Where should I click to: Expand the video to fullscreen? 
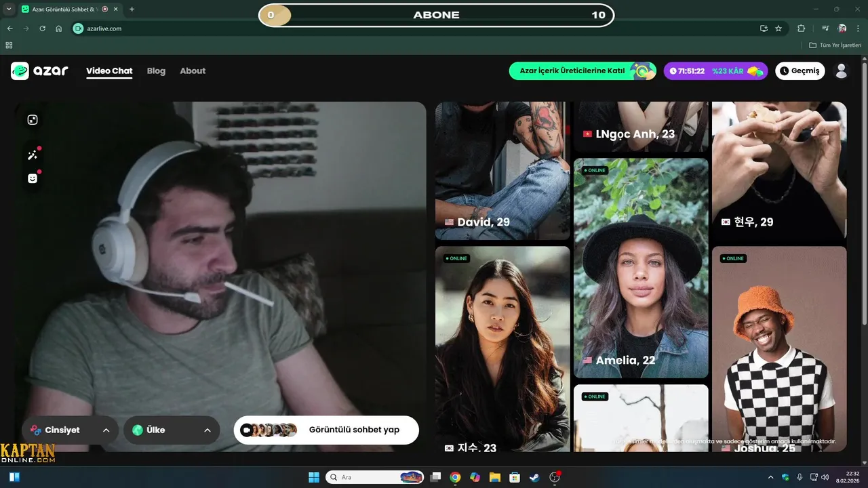point(32,120)
